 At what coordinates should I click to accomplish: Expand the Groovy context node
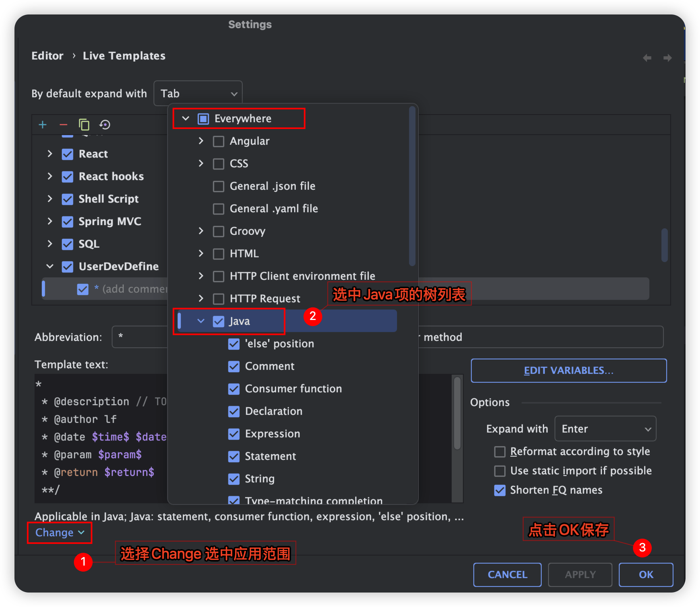[201, 231]
